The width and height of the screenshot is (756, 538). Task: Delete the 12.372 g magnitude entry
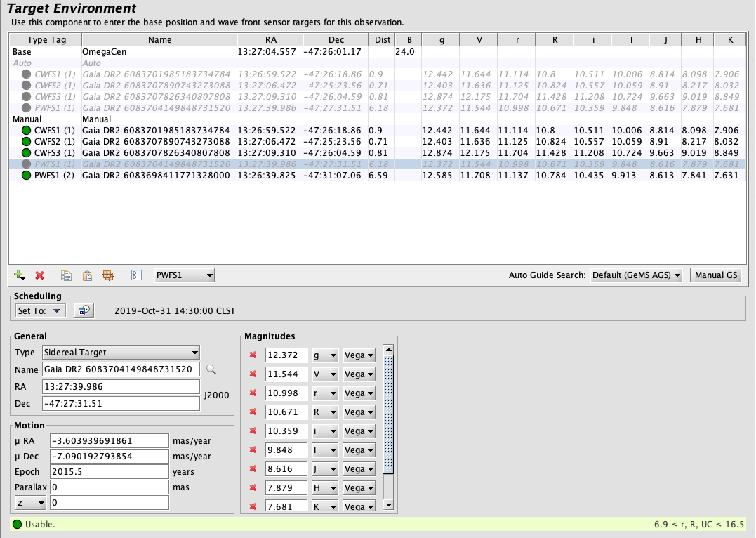(253, 355)
